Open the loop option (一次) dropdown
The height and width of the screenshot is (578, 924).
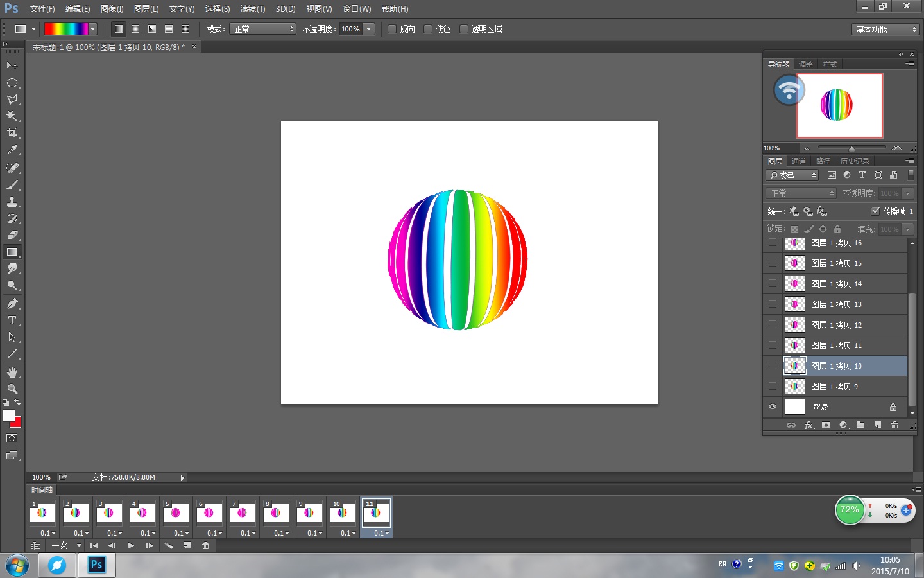pyautogui.click(x=66, y=546)
